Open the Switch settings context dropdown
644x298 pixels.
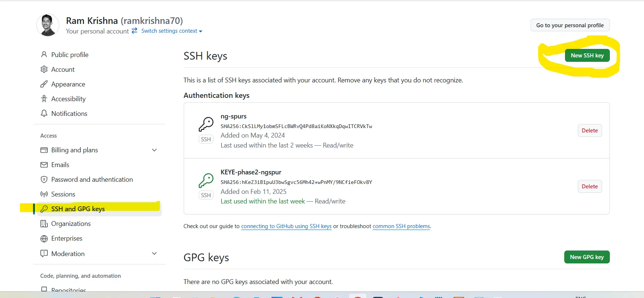click(172, 31)
